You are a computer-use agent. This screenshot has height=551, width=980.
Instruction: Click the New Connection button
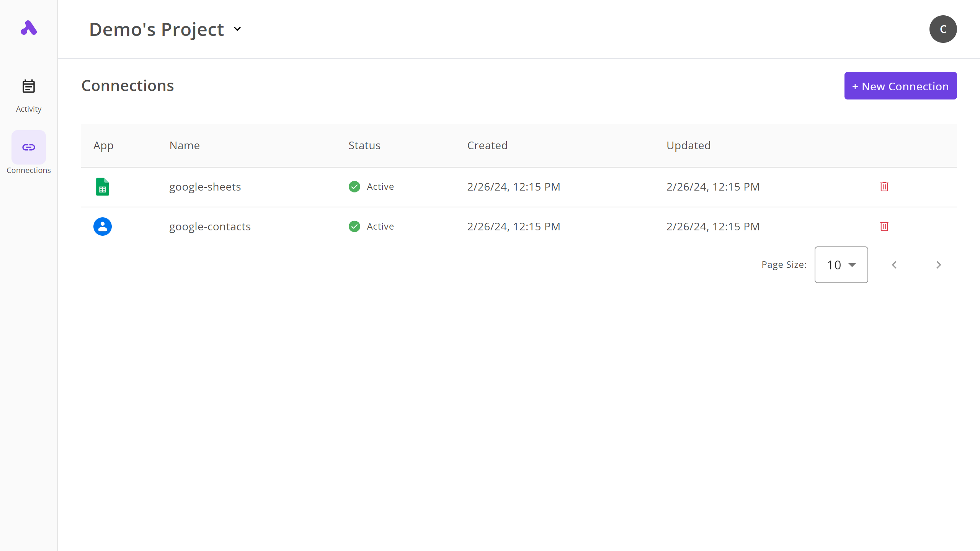900,86
